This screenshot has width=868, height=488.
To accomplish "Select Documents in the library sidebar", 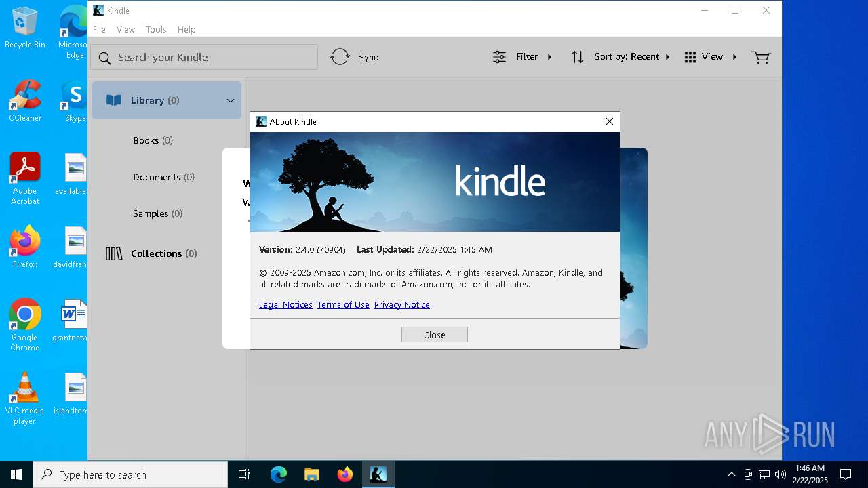I will click(163, 177).
